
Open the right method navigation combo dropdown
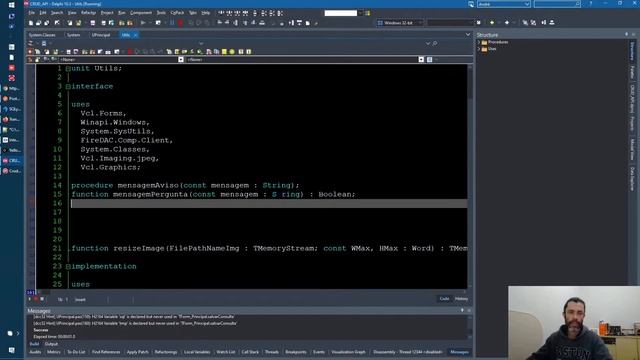pos(421,60)
